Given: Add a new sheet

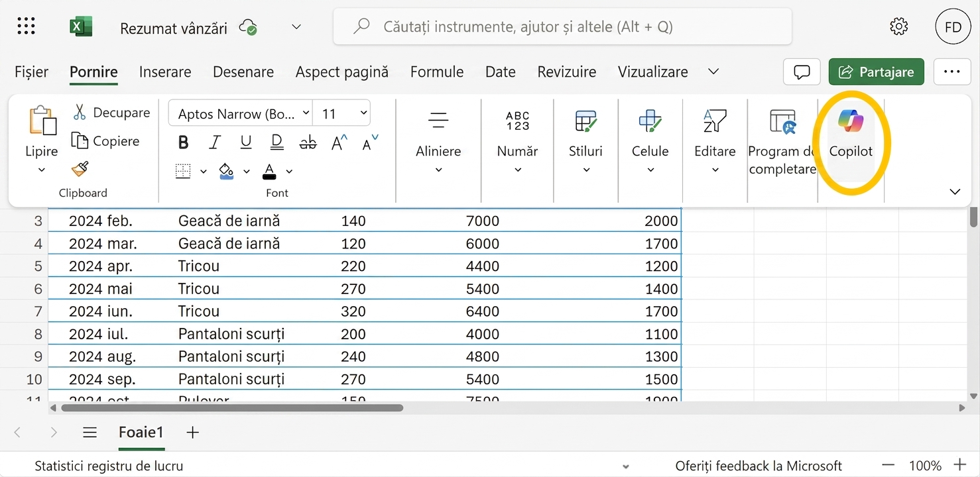Looking at the screenshot, I should coord(192,433).
